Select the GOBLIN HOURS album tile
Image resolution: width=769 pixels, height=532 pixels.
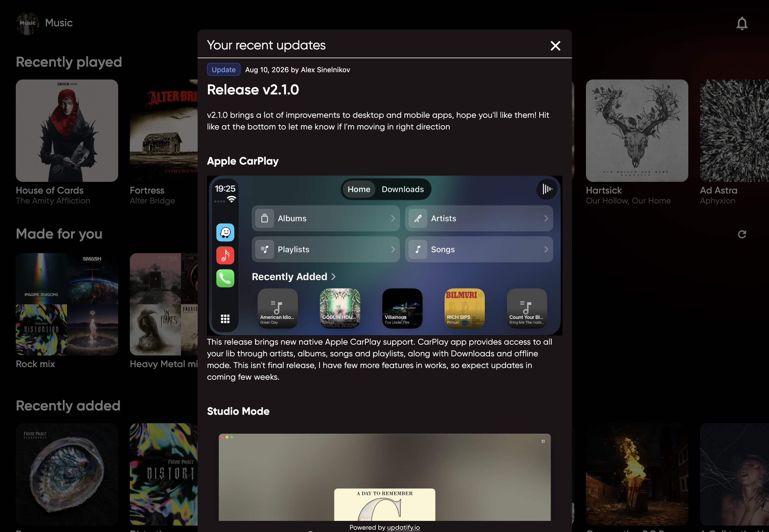coord(340,308)
